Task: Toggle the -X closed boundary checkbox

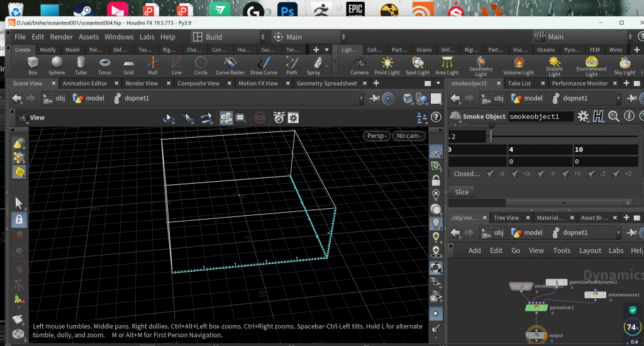Action: pyautogui.click(x=491, y=174)
